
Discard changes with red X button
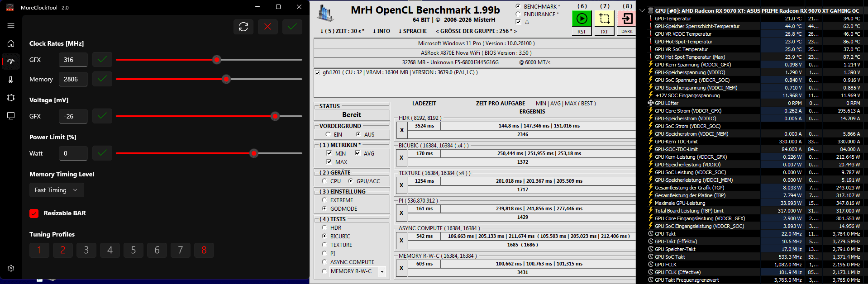tap(268, 27)
